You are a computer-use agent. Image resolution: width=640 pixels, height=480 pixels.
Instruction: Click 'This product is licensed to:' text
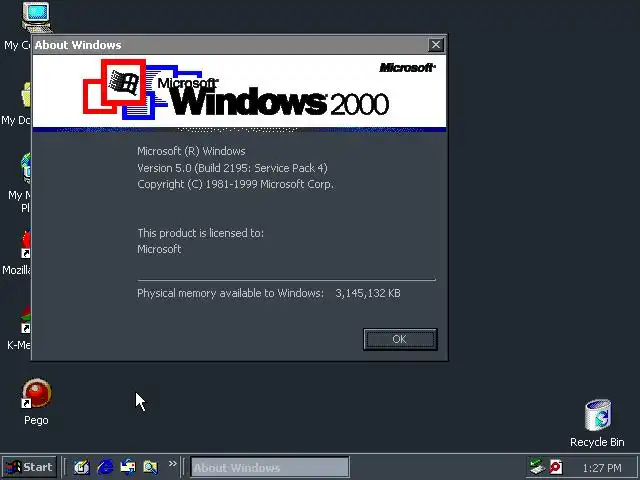click(x=200, y=233)
